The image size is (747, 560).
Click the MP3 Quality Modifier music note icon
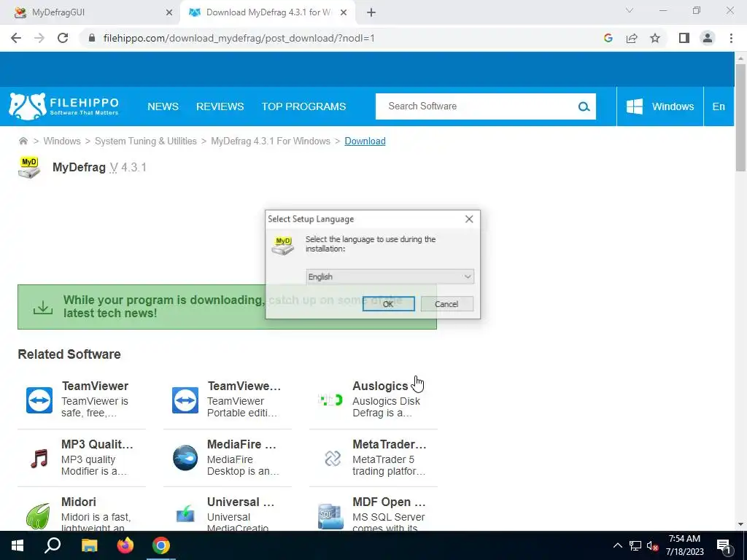coord(39,458)
